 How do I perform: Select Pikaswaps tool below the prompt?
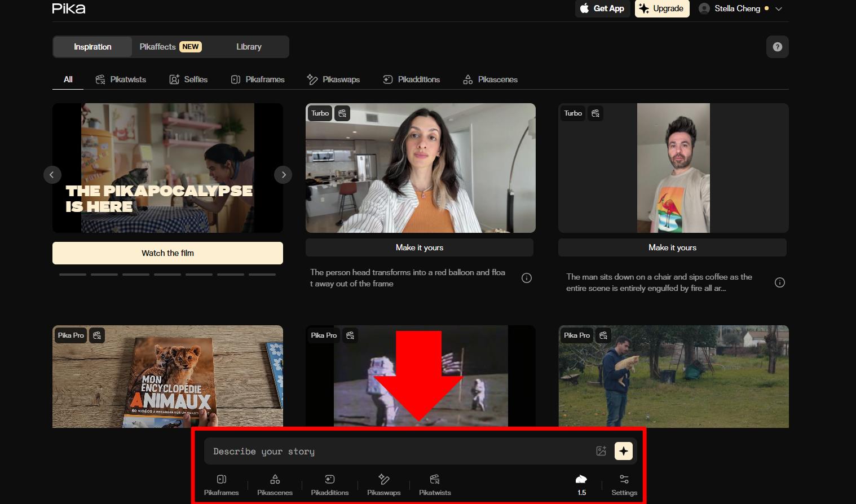[x=384, y=485]
